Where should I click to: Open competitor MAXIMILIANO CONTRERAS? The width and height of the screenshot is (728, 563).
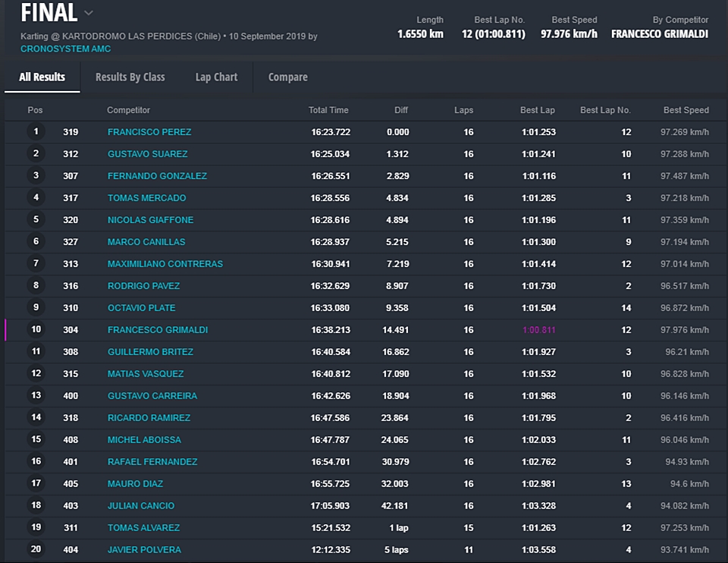tap(165, 264)
